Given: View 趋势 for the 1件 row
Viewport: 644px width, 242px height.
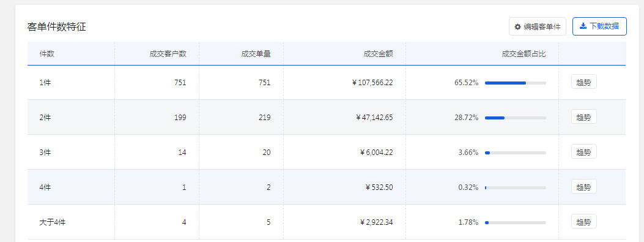Looking at the screenshot, I should point(583,82).
